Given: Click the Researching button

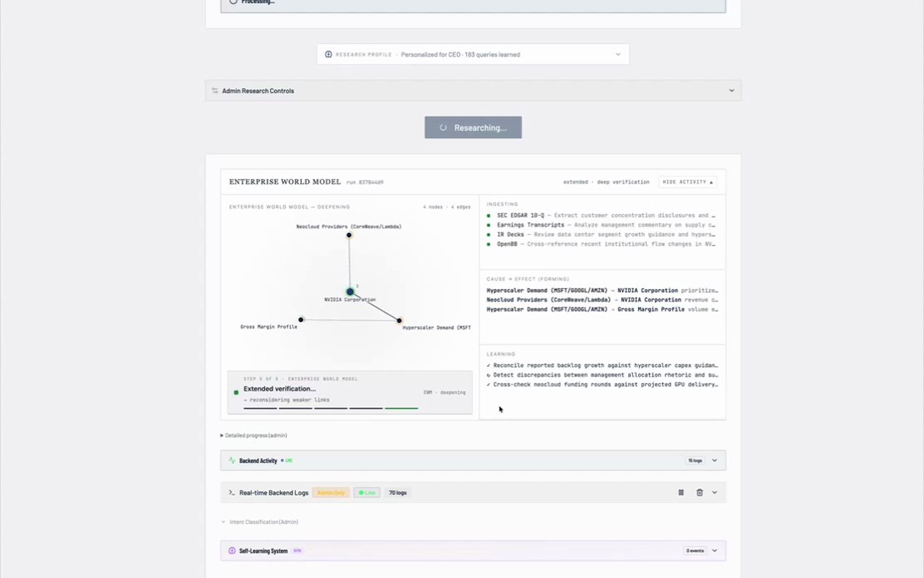Looking at the screenshot, I should click(473, 128).
